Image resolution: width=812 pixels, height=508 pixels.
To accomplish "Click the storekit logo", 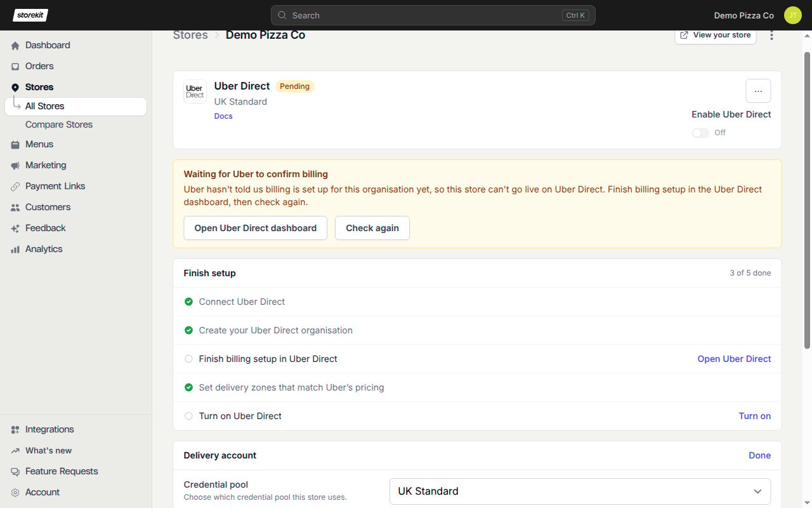I will [x=30, y=15].
